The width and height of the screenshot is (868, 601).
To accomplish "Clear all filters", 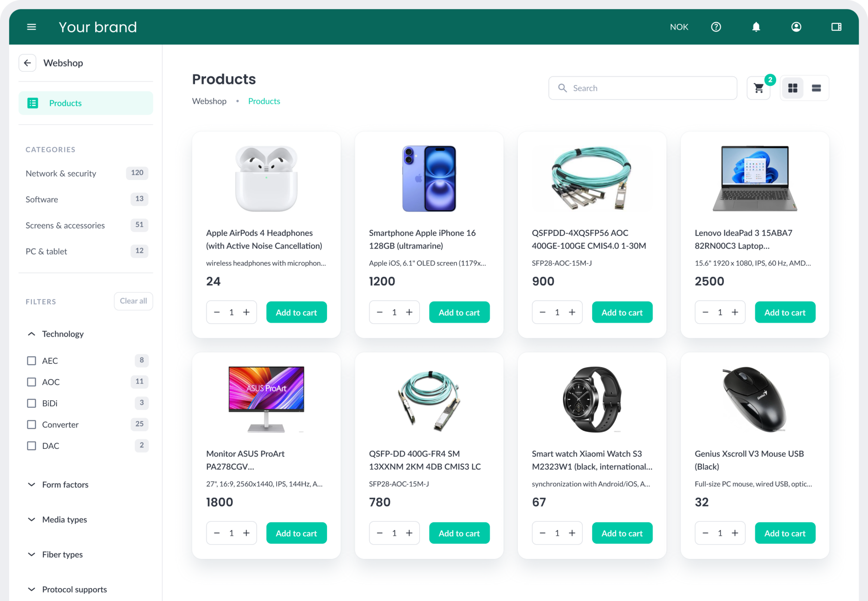I will point(133,301).
